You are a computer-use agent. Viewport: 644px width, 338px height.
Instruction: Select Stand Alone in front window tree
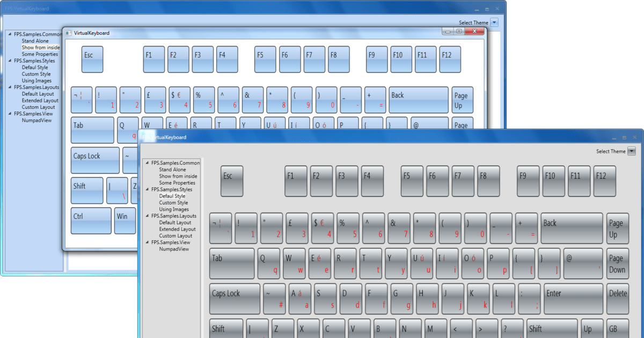point(172,170)
